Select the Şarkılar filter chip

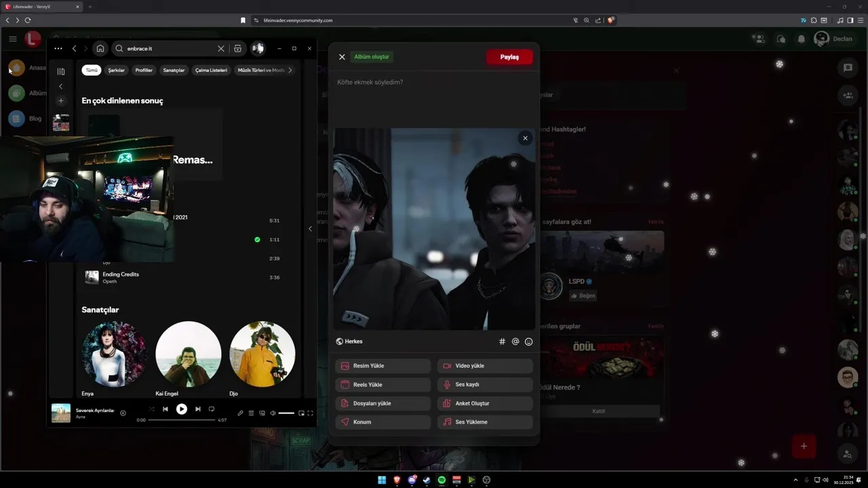pyautogui.click(x=117, y=70)
